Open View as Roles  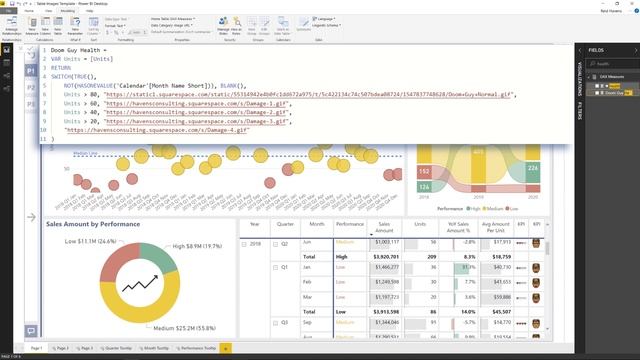[236, 26]
